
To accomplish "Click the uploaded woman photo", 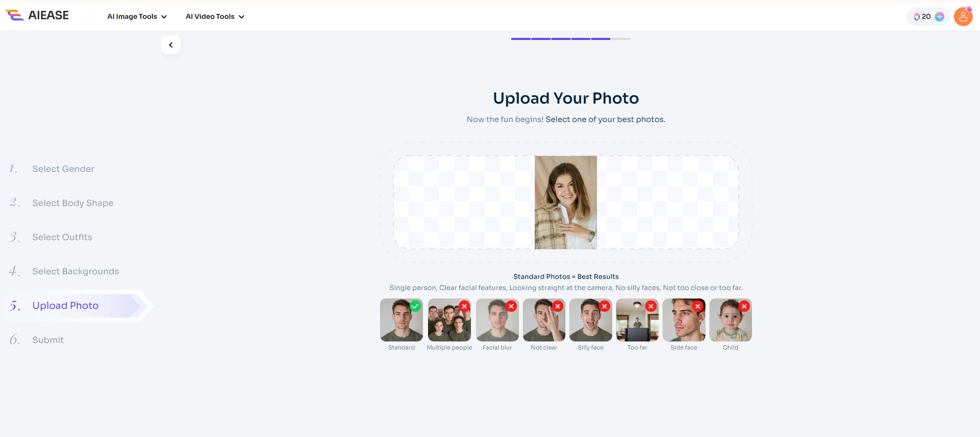I will click(x=565, y=202).
